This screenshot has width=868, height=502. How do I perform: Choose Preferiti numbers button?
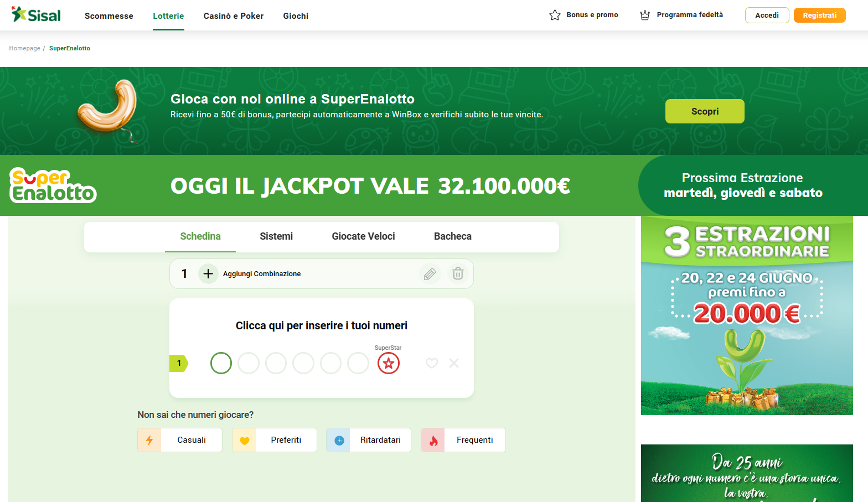pyautogui.click(x=275, y=440)
